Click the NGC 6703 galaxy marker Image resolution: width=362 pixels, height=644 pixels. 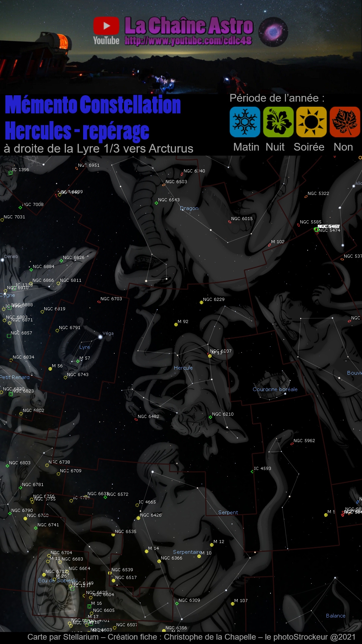[x=99, y=302]
